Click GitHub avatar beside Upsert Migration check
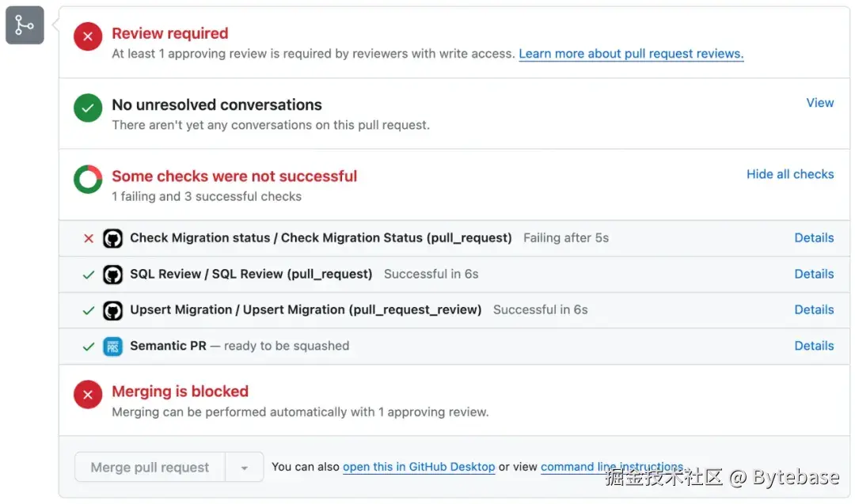Screen dimensions: 855x504 [x=112, y=310]
